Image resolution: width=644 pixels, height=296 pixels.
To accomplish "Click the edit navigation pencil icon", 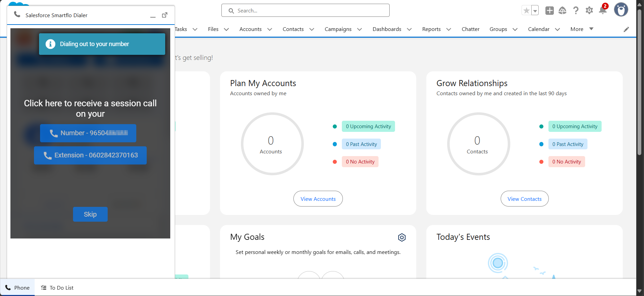I will (626, 29).
